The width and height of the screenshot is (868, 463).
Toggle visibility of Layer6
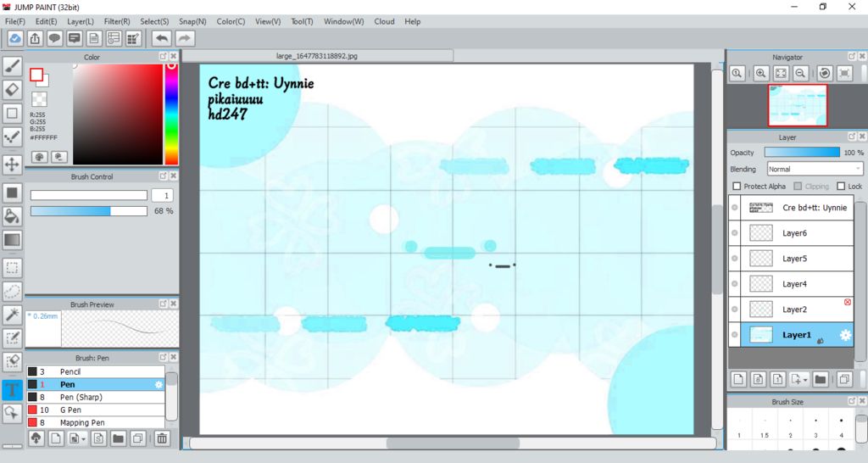(x=735, y=233)
